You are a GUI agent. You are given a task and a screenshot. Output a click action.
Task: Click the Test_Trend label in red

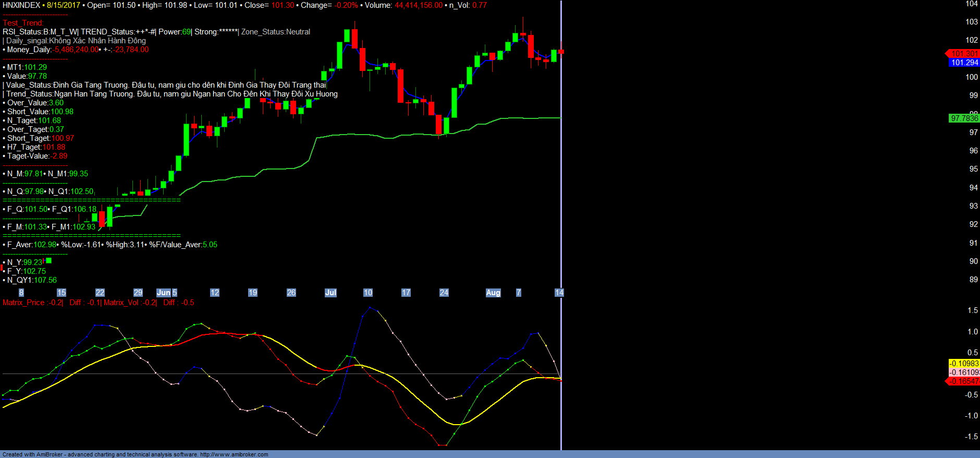[23, 23]
